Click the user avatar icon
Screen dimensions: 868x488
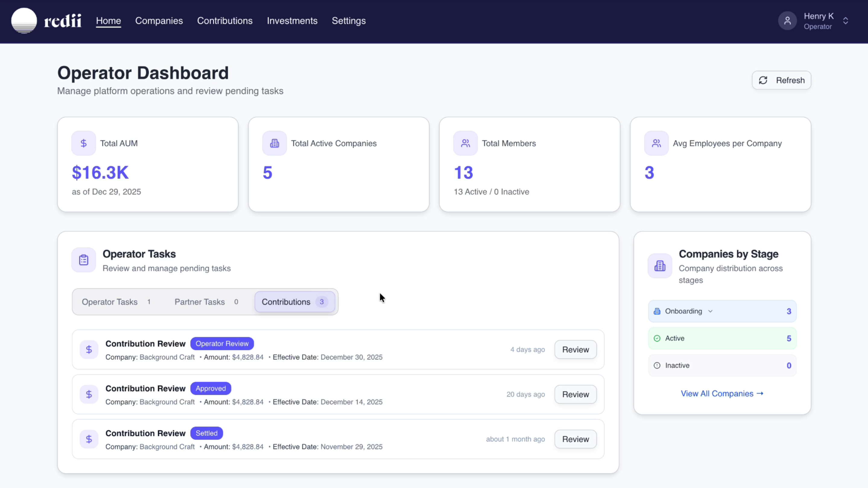point(787,21)
